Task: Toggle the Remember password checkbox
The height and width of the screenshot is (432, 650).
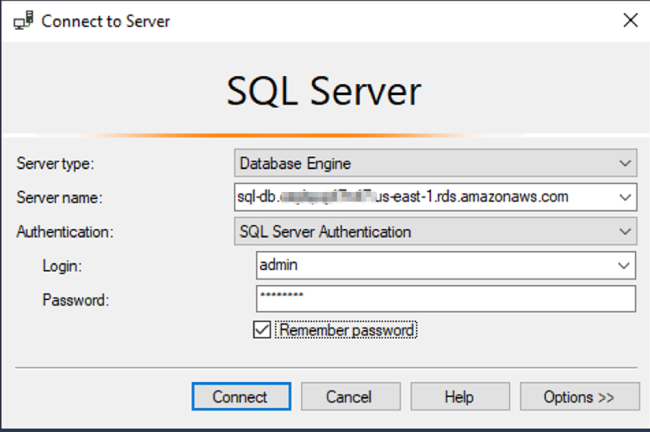Action: (x=262, y=330)
